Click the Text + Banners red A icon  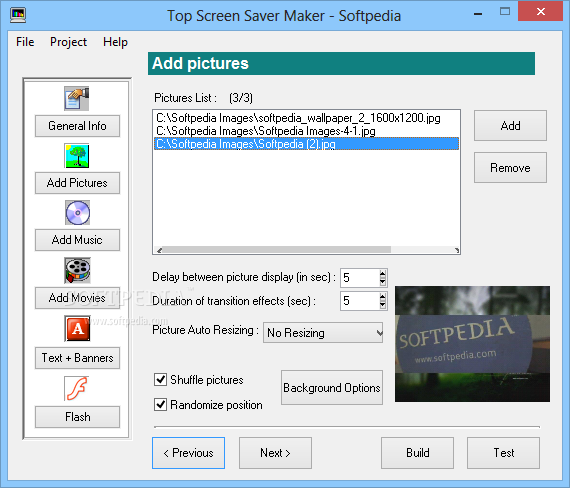pos(77,329)
